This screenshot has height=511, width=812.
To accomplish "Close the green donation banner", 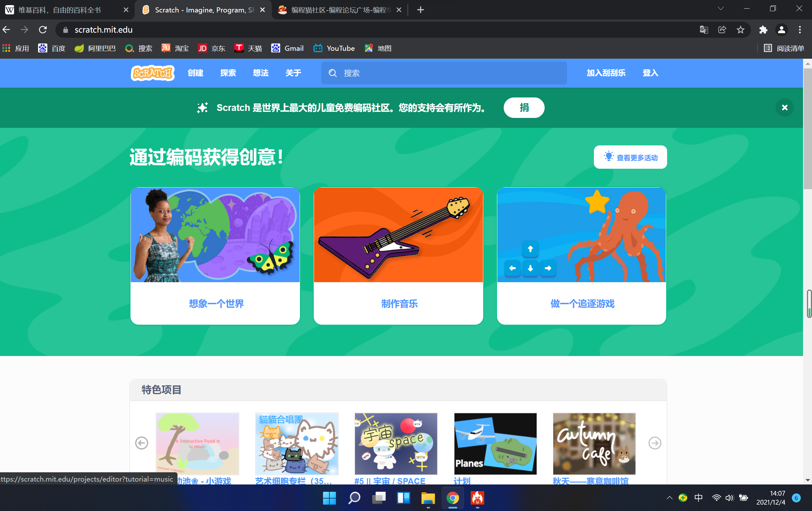I will pos(784,107).
